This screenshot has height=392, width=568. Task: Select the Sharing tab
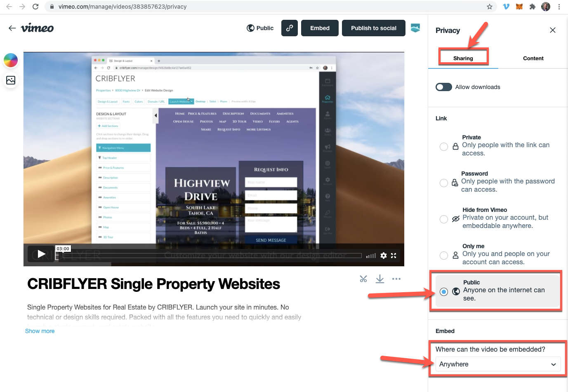coord(463,58)
